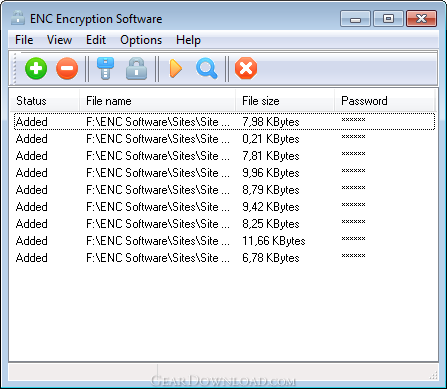The image size is (447, 389).
Task: Click the red minus remove icon
Action: tap(67, 68)
